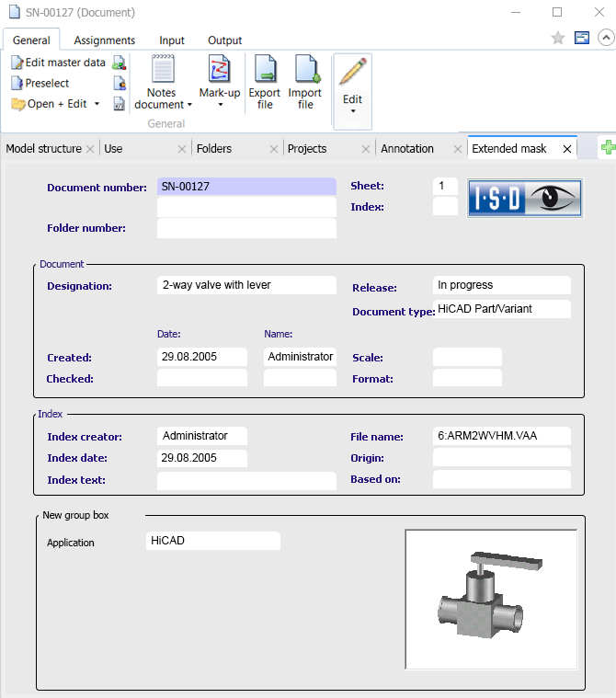Expand the Mark-up dropdown arrow
Viewport: 616px width, 698px height.
(x=220, y=105)
